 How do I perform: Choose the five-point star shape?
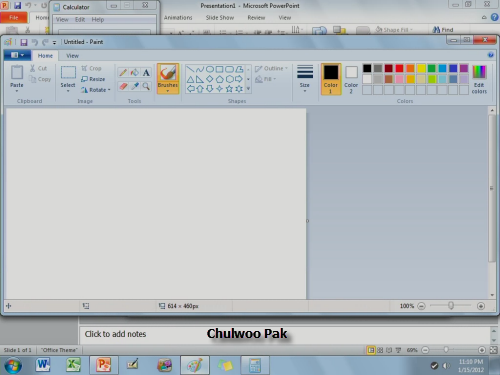click(229, 89)
